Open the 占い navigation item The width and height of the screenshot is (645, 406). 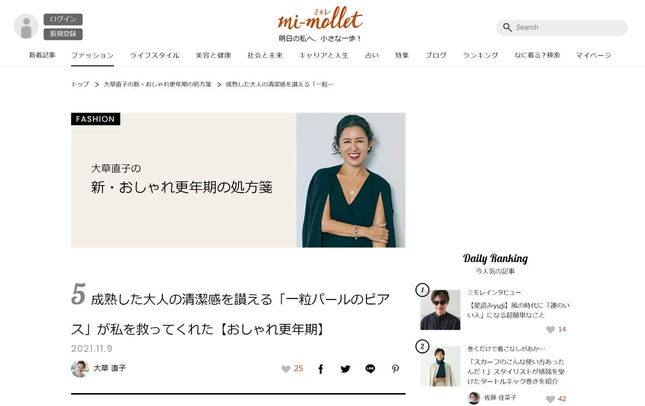[x=371, y=55]
